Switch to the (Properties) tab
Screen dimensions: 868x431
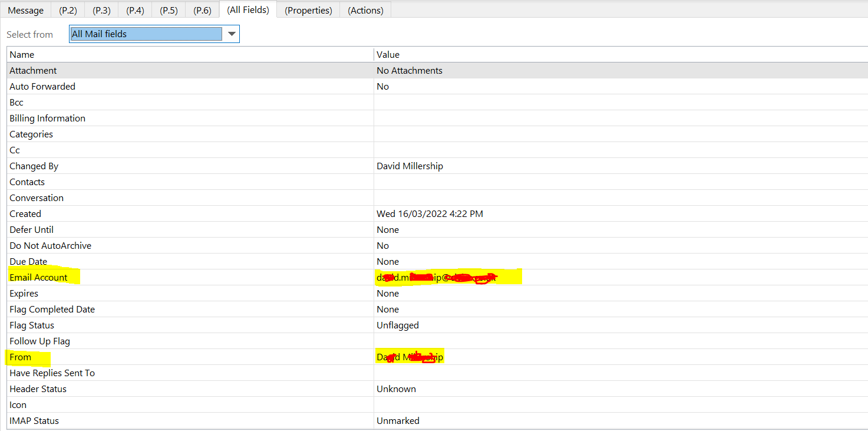[x=308, y=10]
